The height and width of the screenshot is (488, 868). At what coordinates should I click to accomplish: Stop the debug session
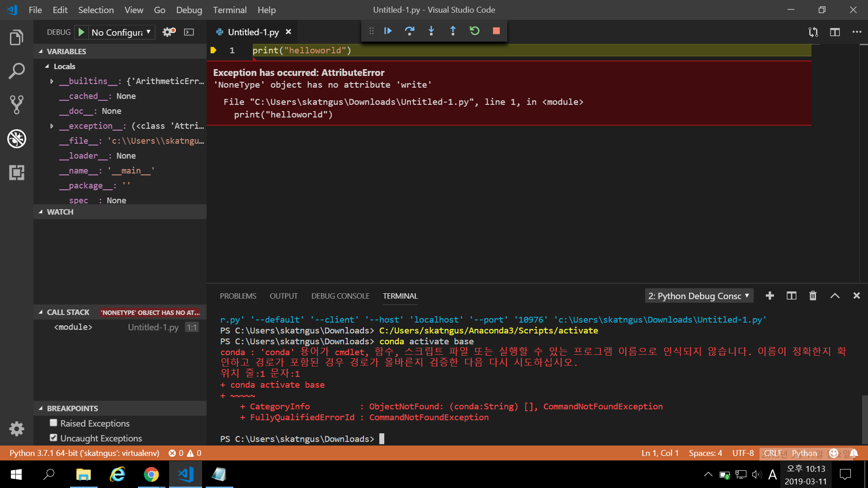(496, 31)
